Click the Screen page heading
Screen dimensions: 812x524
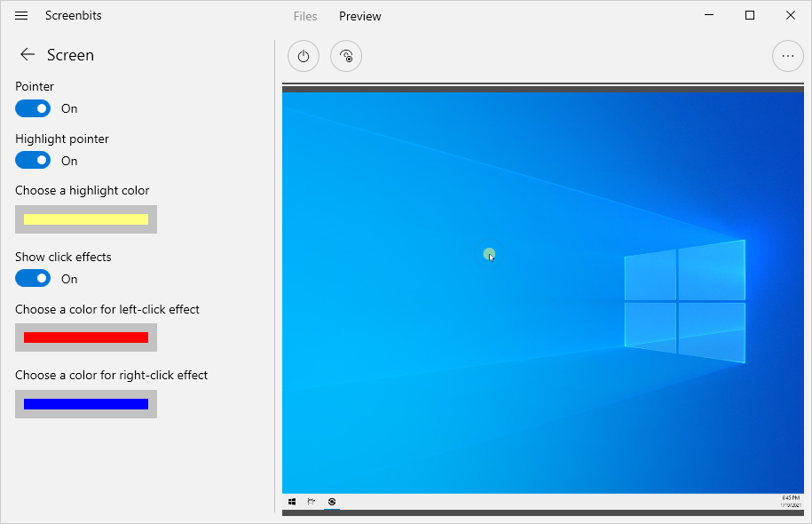click(x=70, y=55)
